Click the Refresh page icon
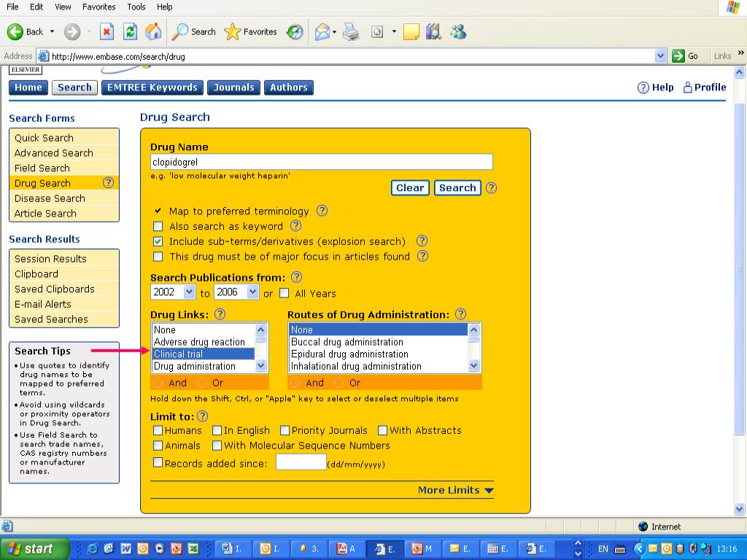 pos(130,32)
